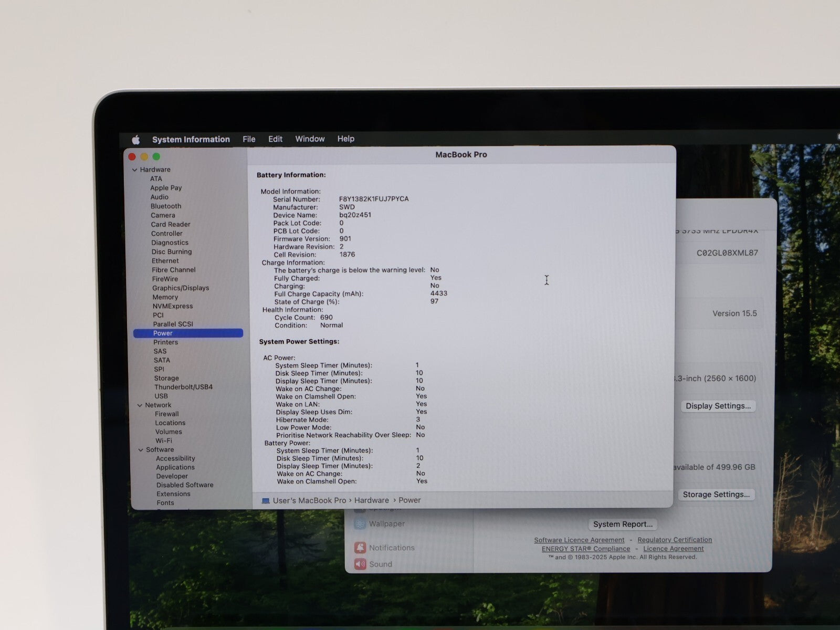Screen dimensions: 840x630
Task: Select Bluetooth in the sidebar
Action: (166, 206)
